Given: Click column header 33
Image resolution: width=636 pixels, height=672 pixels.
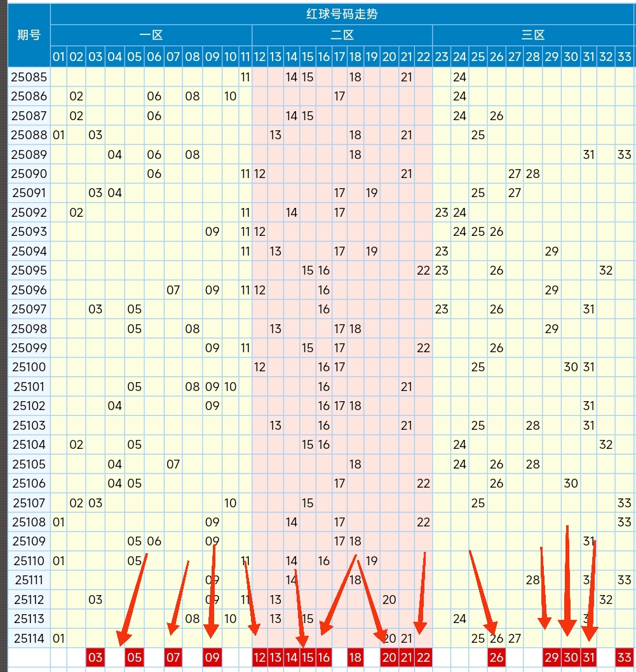Looking at the screenshot, I should click(x=624, y=57).
